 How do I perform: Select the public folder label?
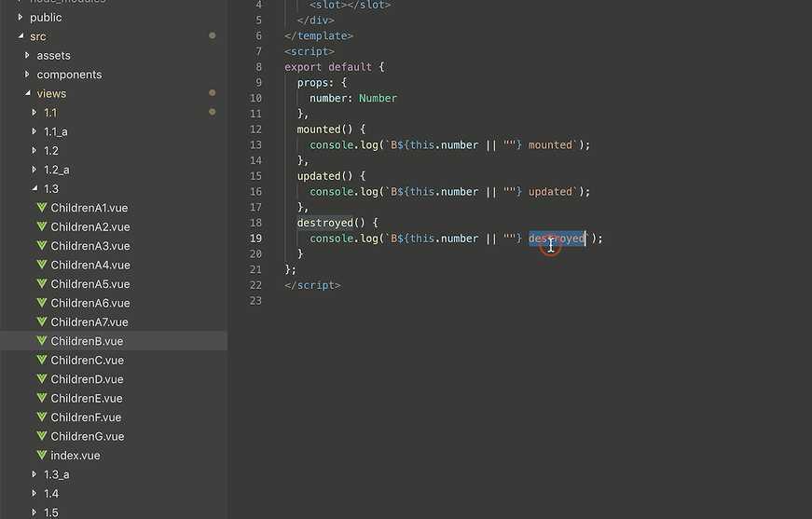pyautogui.click(x=46, y=18)
